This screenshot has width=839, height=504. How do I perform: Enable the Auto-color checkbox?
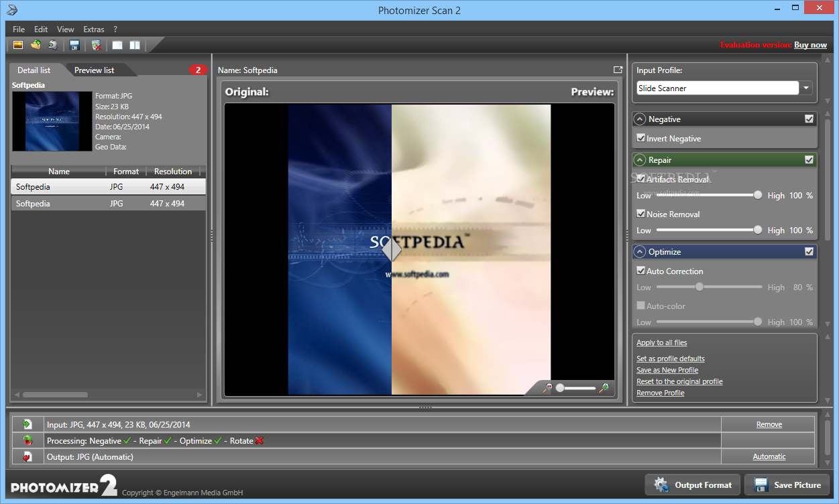click(x=641, y=306)
